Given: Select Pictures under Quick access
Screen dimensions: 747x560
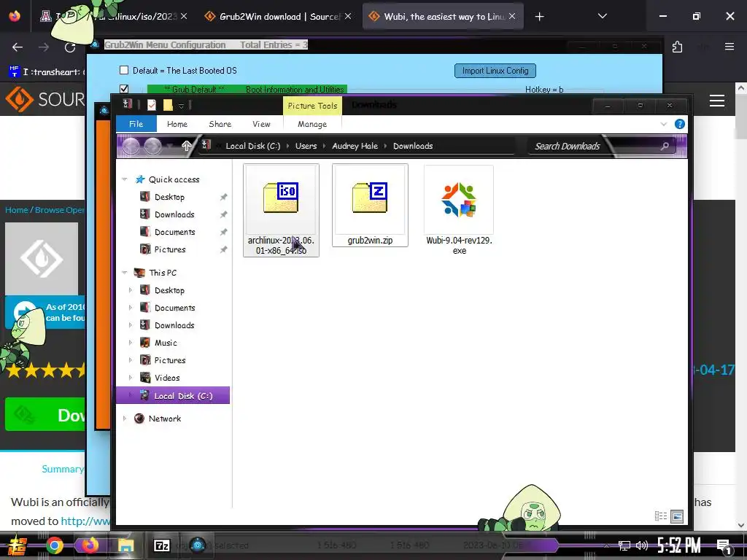Looking at the screenshot, I should click(169, 249).
